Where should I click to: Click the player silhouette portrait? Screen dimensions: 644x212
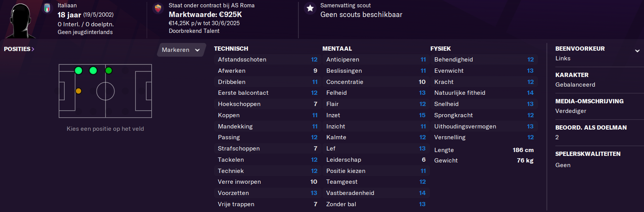pos(21,21)
